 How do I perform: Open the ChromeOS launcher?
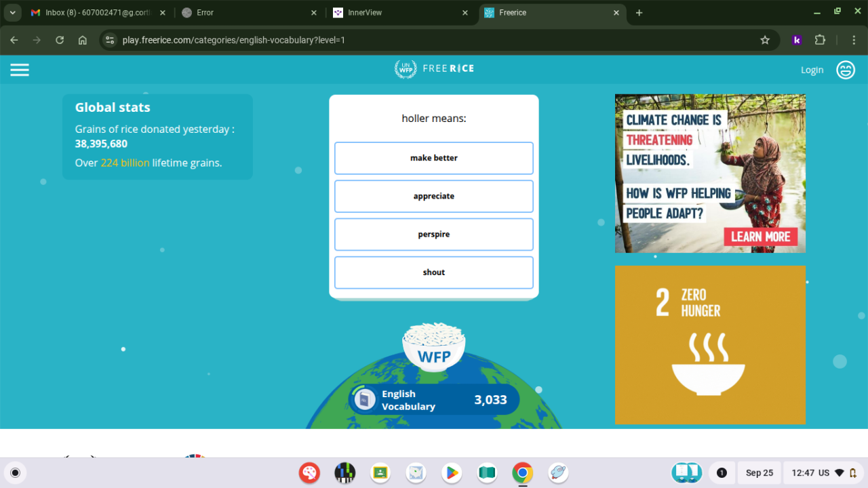click(x=16, y=472)
